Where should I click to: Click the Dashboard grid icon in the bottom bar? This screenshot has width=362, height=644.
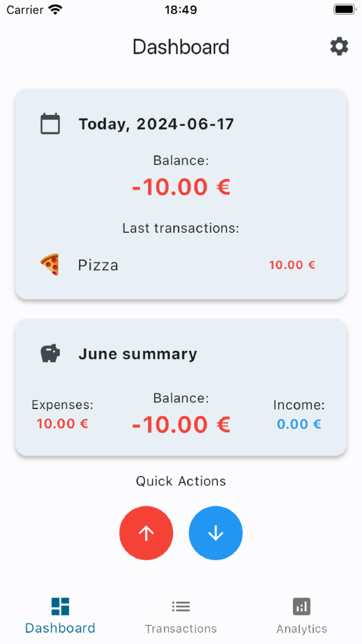point(60,606)
